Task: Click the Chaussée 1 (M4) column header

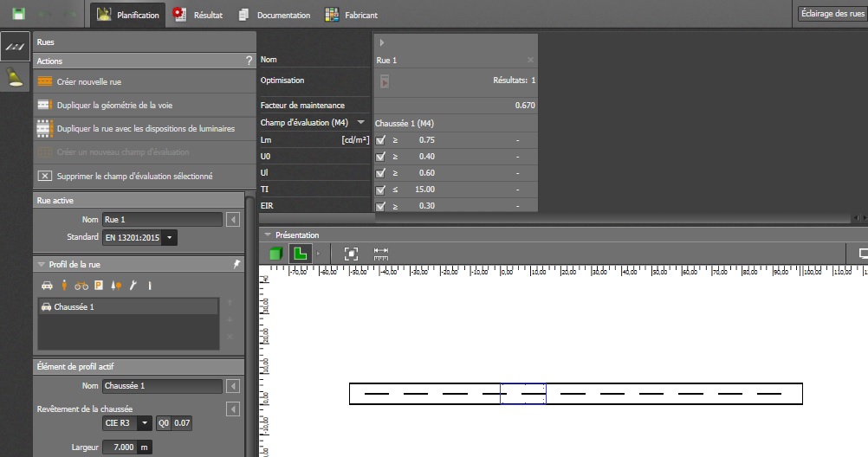Action: point(456,124)
